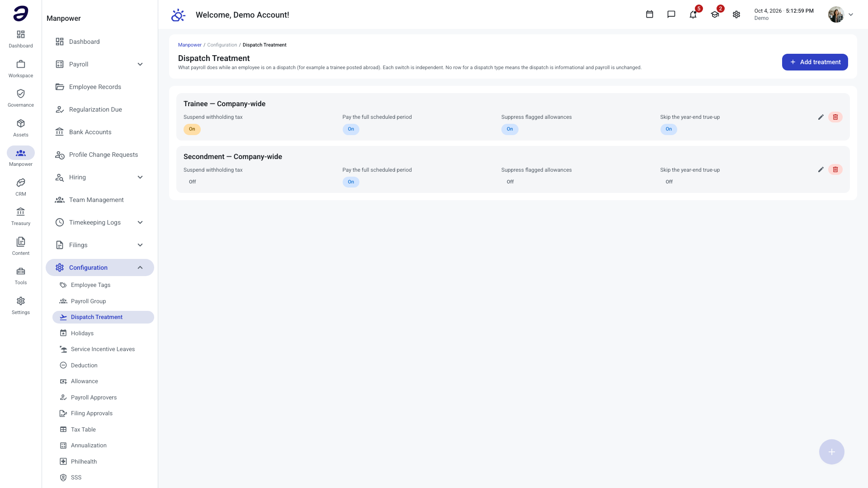
Task: Open the calendar icon in header
Action: pos(650,14)
